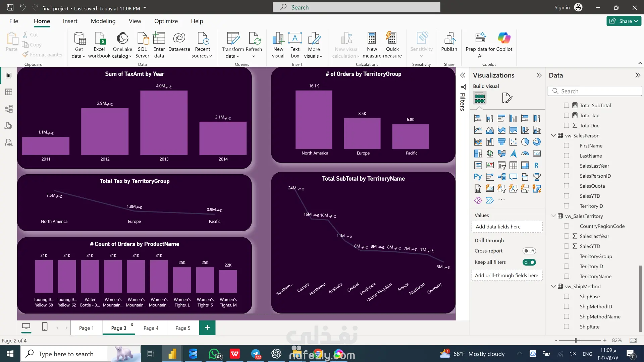Viewport: 644px width, 362px height.
Task: Toggle Cross-report drill through switch
Action: (529, 251)
